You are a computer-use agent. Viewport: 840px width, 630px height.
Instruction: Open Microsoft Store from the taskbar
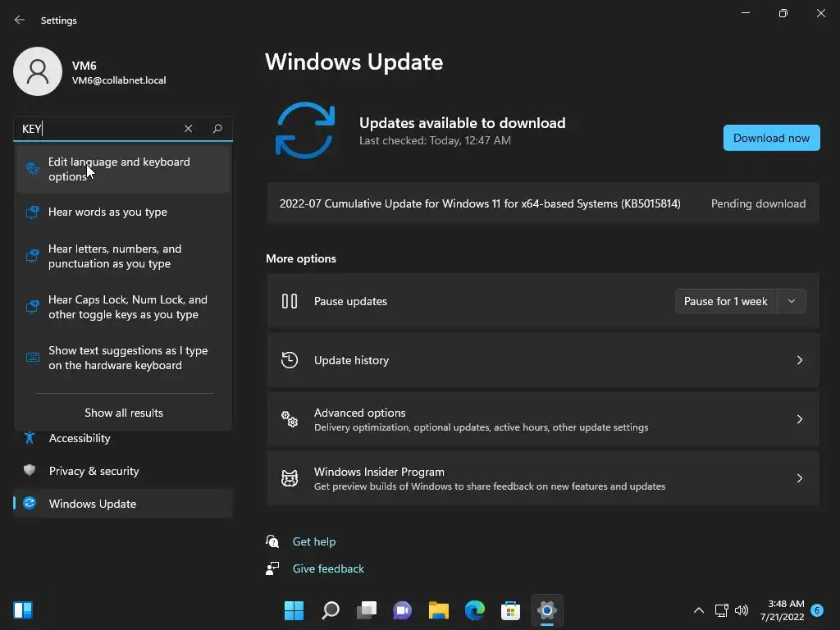pyautogui.click(x=510, y=610)
